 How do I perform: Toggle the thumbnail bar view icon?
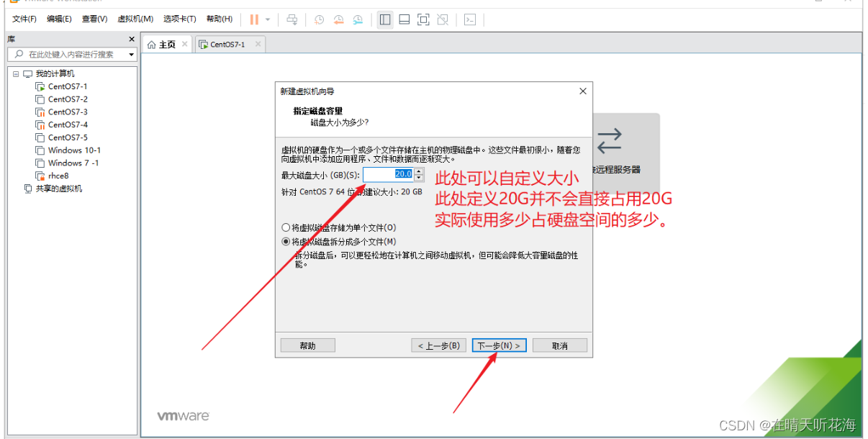point(404,19)
